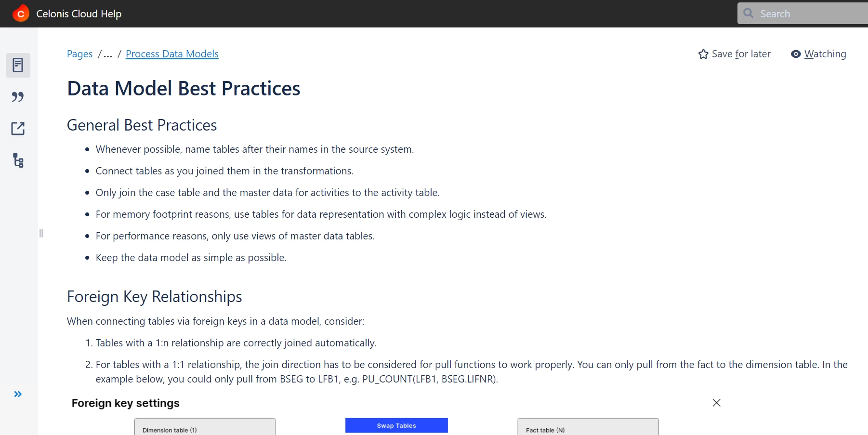The width and height of the screenshot is (868, 435).
Task: Close the Foreign key settings dialog
Action: [x=716, y=403]
